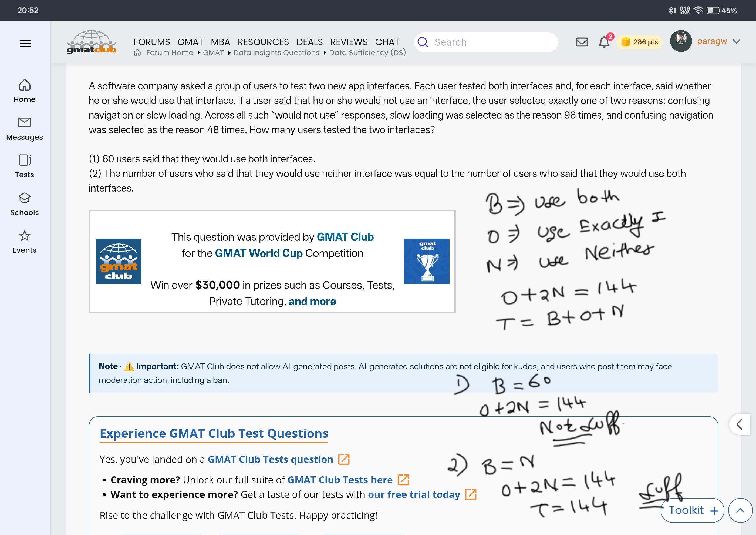Screen dimensions: 756x535
Task: Click the Bluetooth status icon
Action: (672, 11)
